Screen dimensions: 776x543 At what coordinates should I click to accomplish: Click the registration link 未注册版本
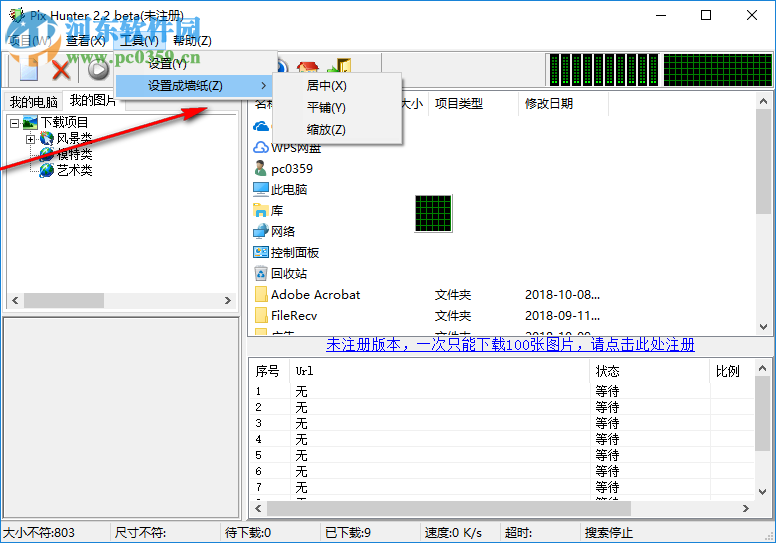(510, 345)
